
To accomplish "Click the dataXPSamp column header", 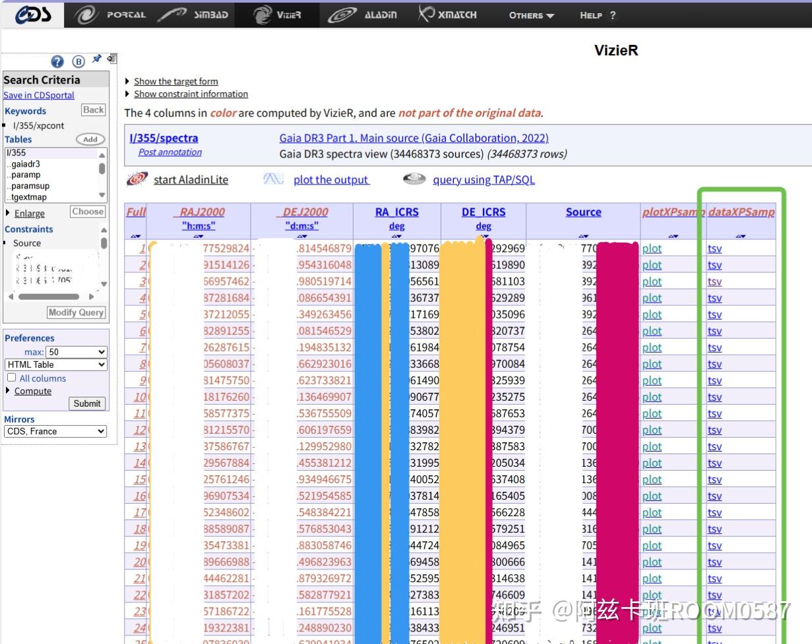I will tap(741, 212).
